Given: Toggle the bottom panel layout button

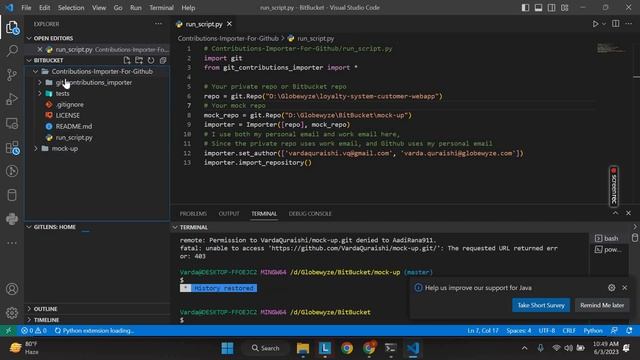Looking at the screenshot, I should tap(538, 8).
